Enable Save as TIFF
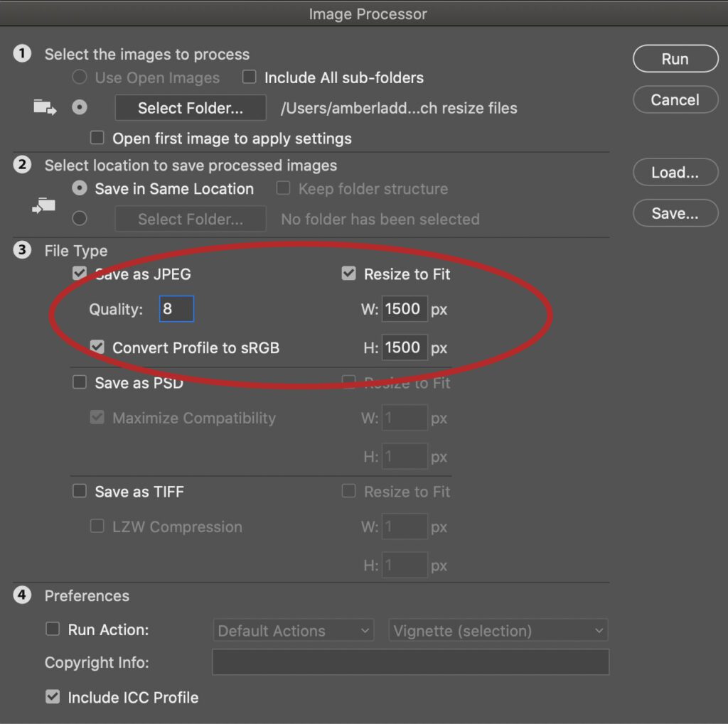 [x=80, y=491]
